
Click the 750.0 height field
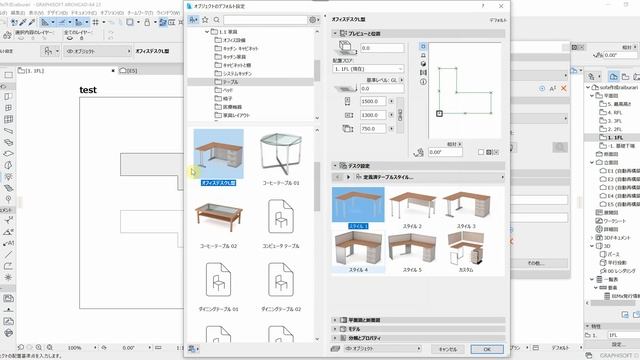click(x=373, y=129)
